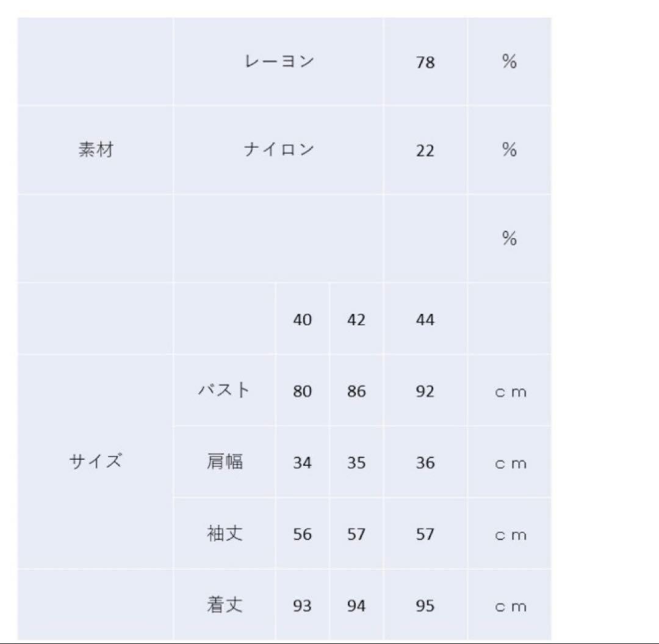This screenshot has width=659, height=644.
Task: Select the ナイロン material cell
Action: pos(279,150)
